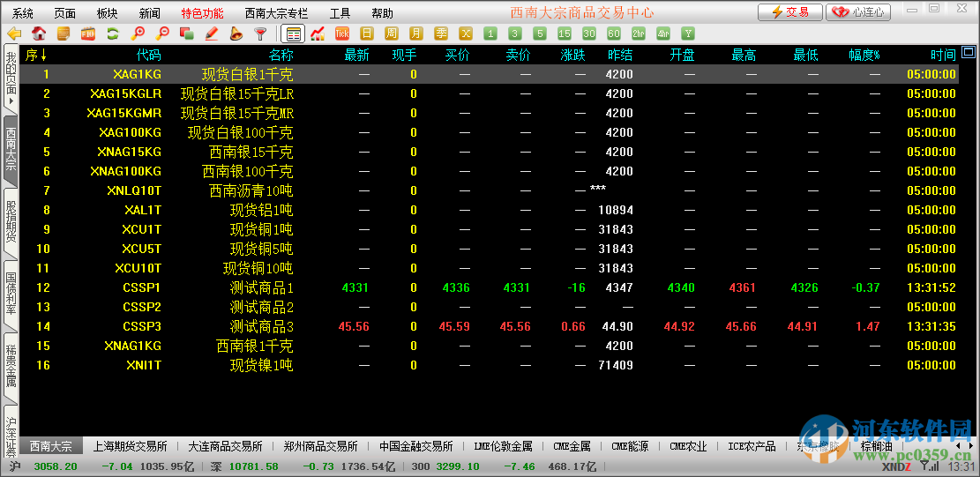This screenshot has height=477, width=980.
Task: Click the blue box icon at table corner
Action: (x=969, y=52)
